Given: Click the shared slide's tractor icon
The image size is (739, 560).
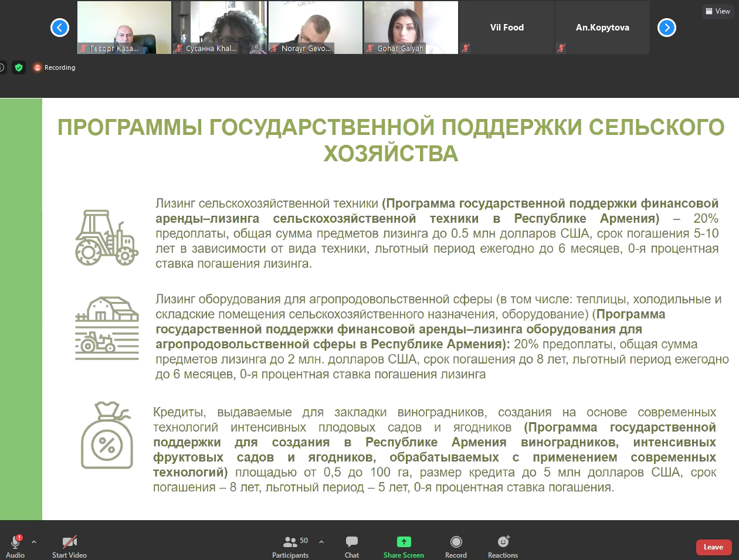Looking at the screenshot, I should click(x=106, y=236).
